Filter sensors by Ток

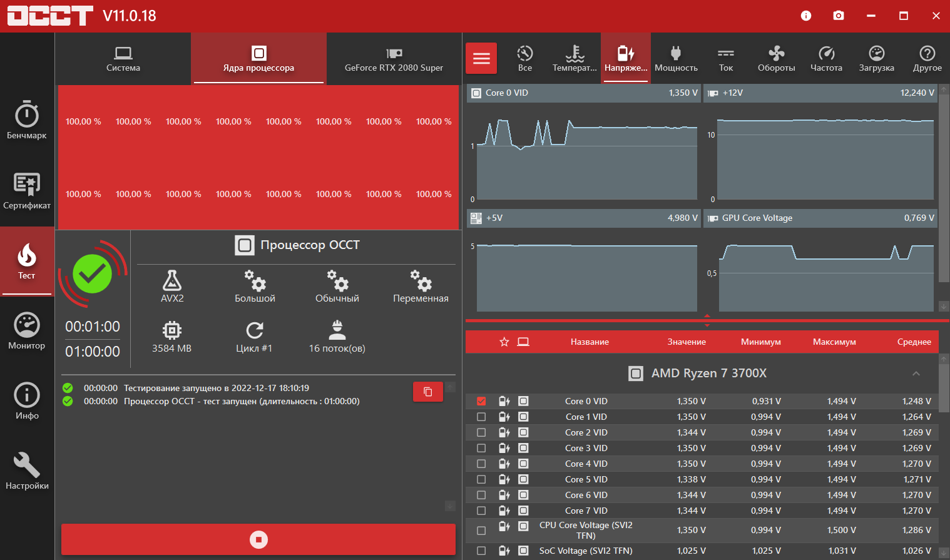pyautogui.click(x=726, y=58)
